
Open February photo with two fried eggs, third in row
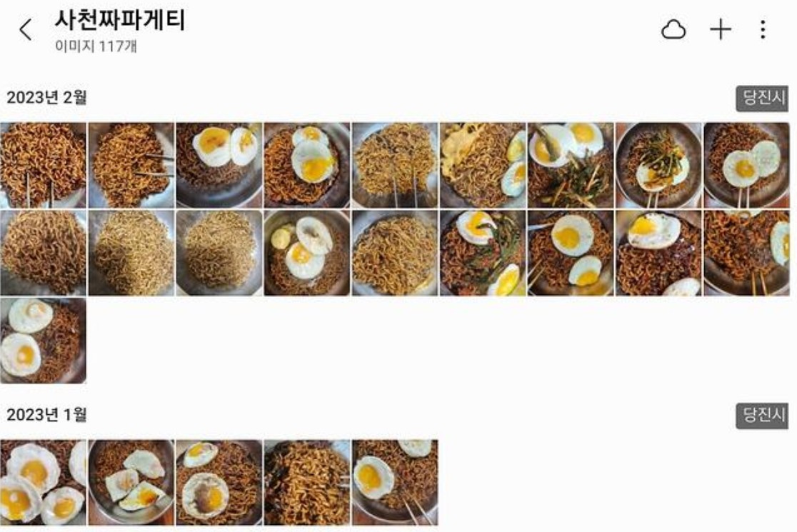click(x=219, y=165)
